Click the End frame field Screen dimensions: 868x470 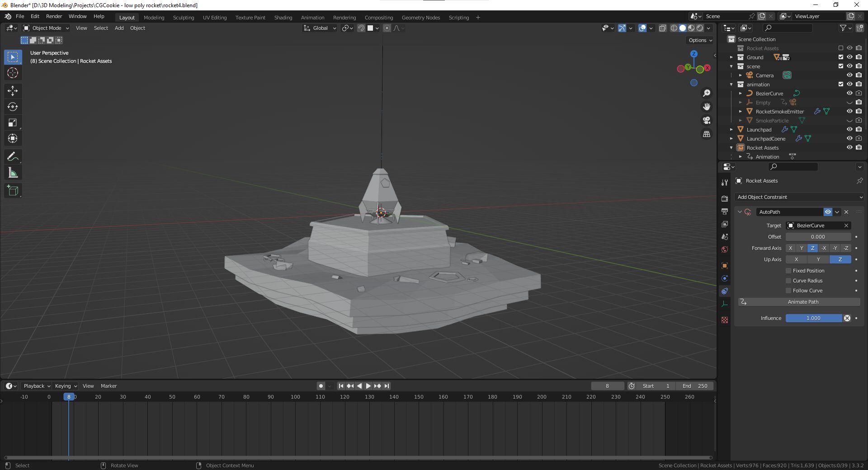[695, 386]
